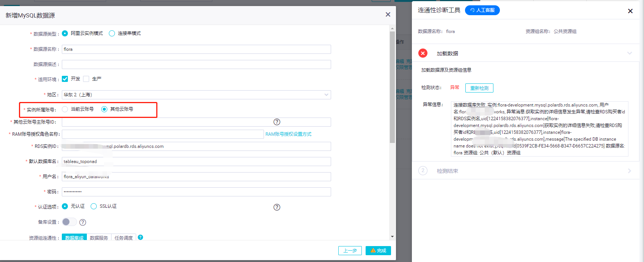Click the red error icon beside 加载数据
644x262 pixels.
[423, 53]
